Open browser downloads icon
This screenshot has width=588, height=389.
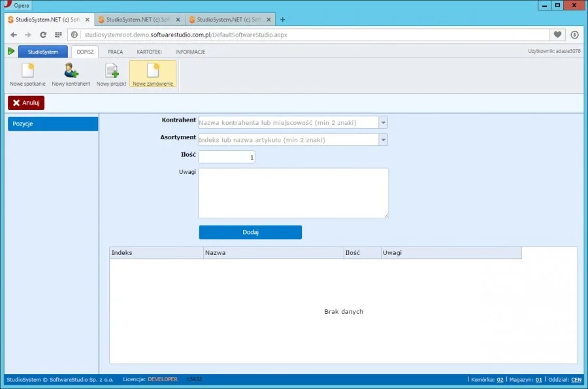pyautogui.click(x=574, y=35)
